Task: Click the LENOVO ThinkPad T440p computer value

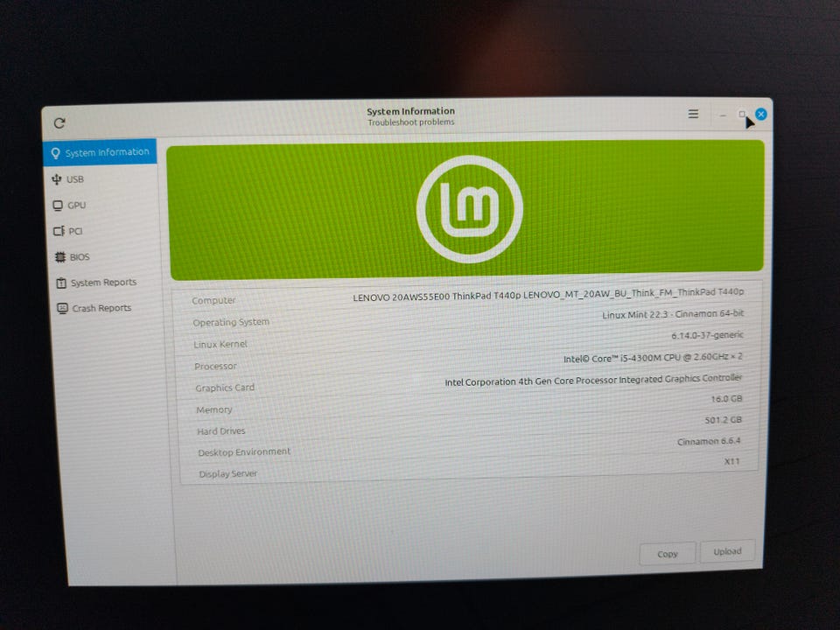Action: (548, 295)
